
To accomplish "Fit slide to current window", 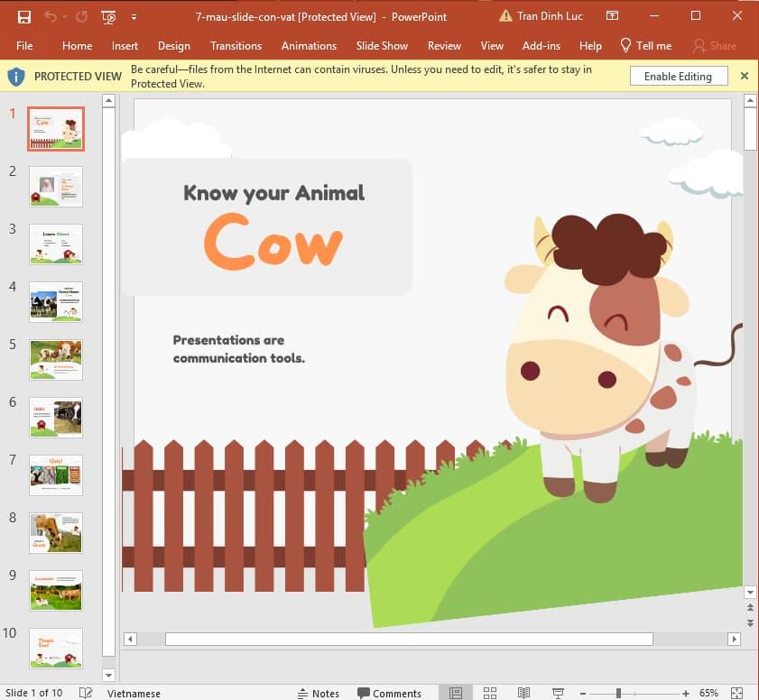I will [x=737, y=693].
